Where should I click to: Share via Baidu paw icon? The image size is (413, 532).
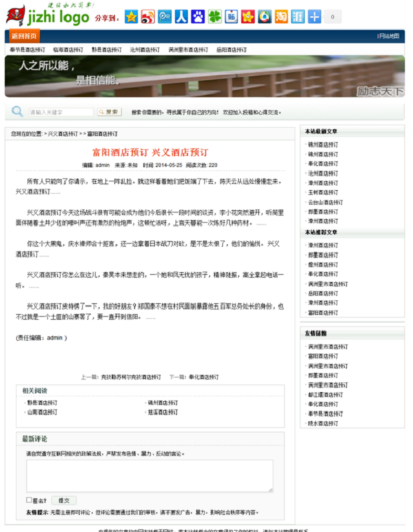(198, 17)
